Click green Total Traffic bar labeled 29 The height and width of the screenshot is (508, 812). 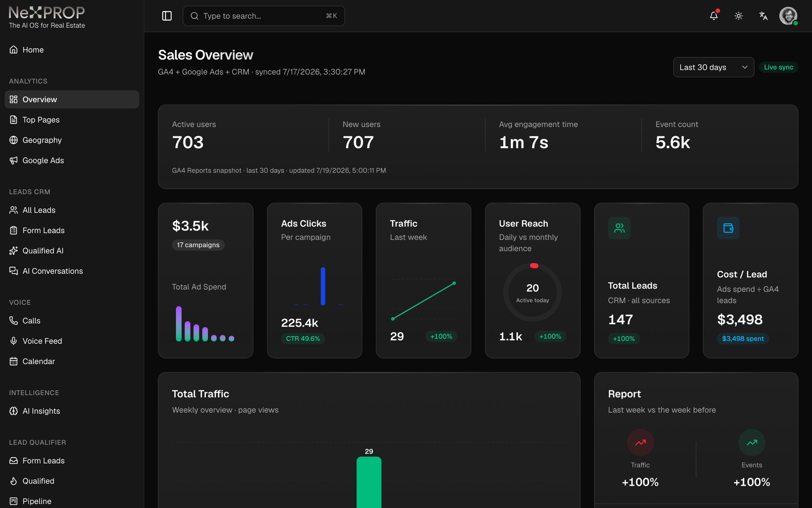coord(369,482)
